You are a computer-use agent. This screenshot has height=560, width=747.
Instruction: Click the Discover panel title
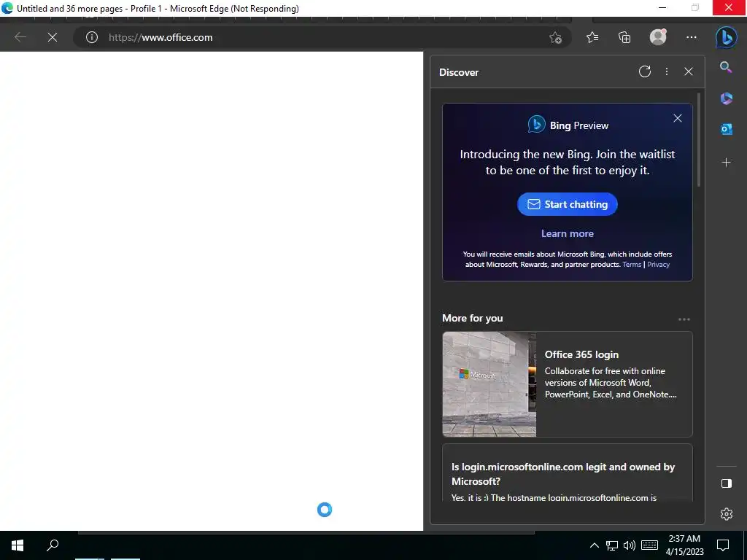point(459,72)
